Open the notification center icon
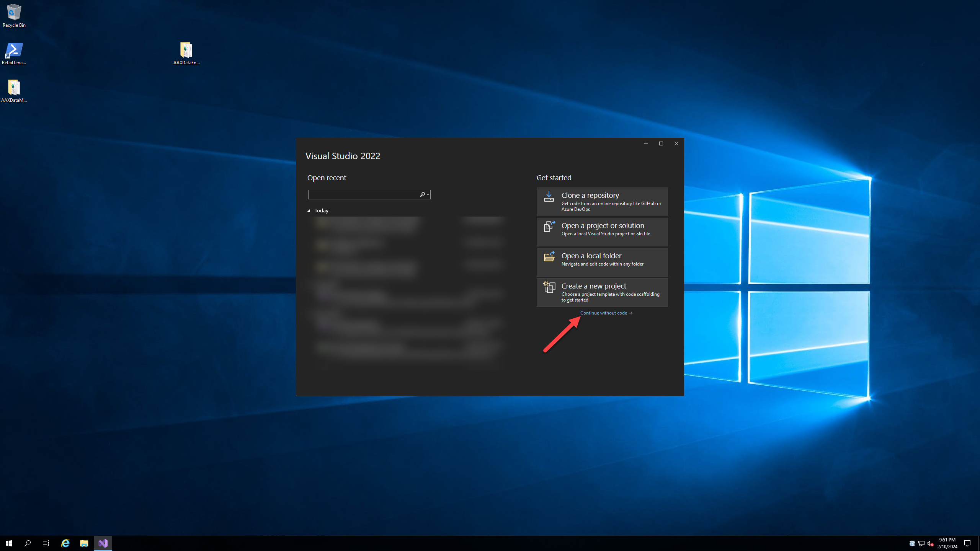Viewport: 980px width, 551px height. (x=967, y=543)
